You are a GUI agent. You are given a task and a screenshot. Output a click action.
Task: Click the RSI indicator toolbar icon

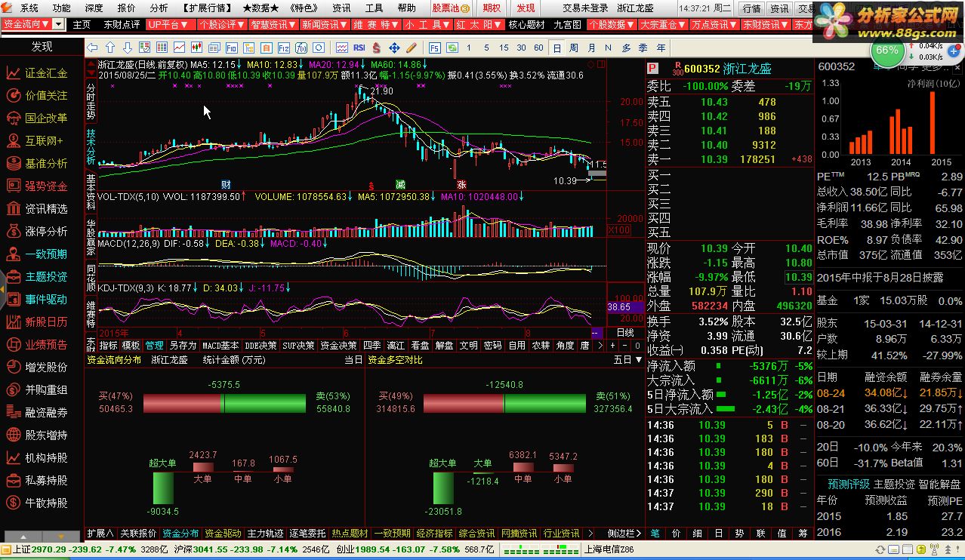pyautogui.click(x=359, y=48)
